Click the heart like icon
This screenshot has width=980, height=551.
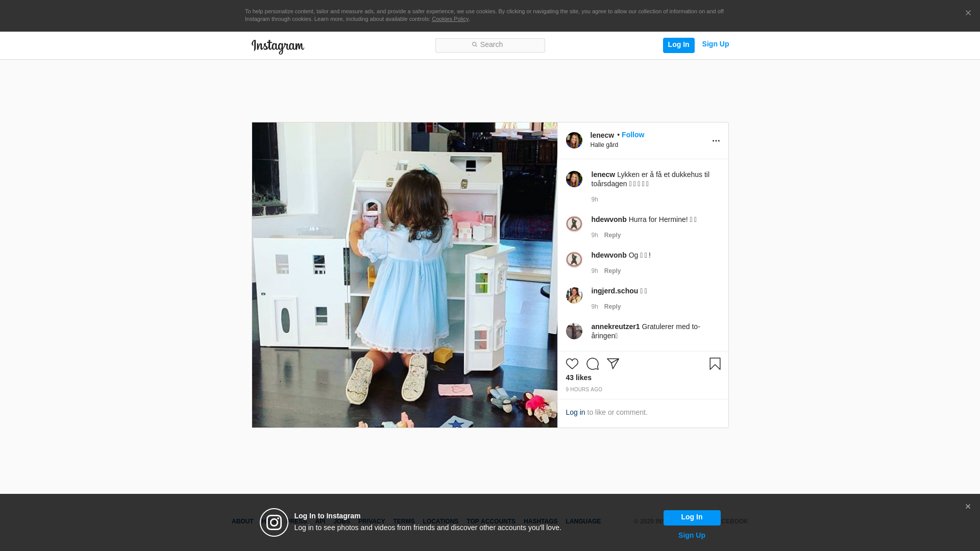[572, 364]
